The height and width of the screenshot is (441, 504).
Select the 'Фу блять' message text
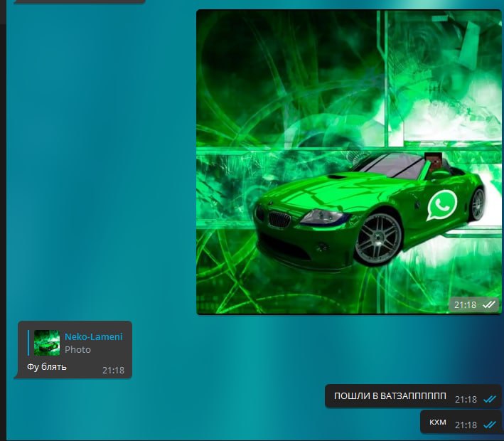[x=47, y=367]
